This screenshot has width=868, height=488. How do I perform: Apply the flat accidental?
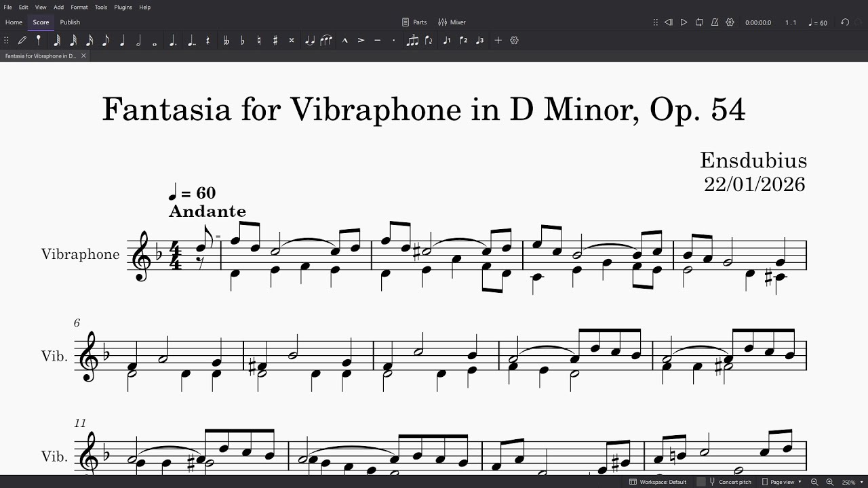click(242, 41)
